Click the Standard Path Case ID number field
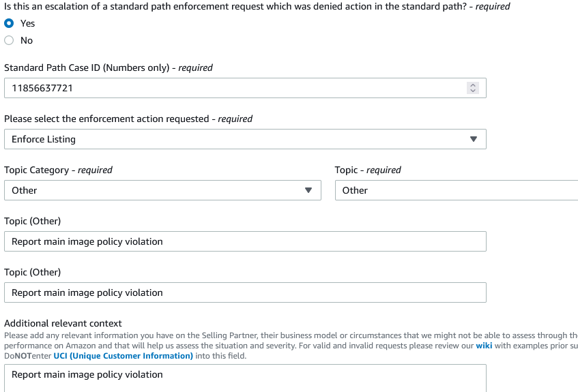 coord(232,88)
